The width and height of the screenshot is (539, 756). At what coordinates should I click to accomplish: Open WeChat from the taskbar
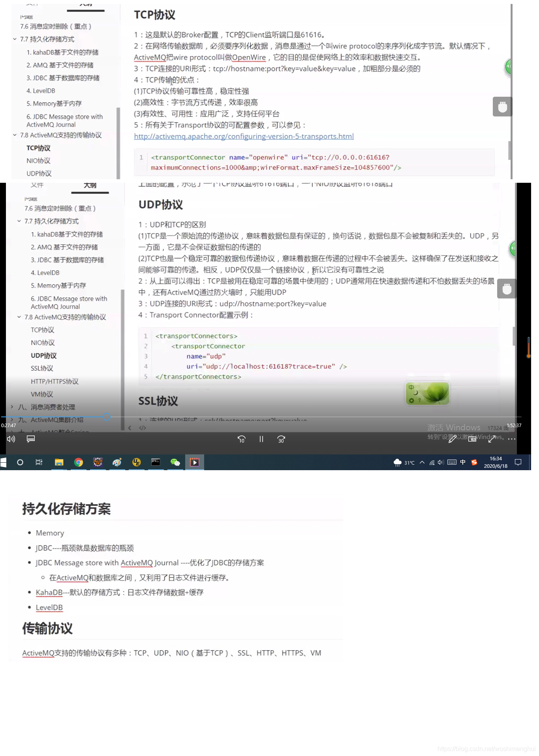[175, 462]
